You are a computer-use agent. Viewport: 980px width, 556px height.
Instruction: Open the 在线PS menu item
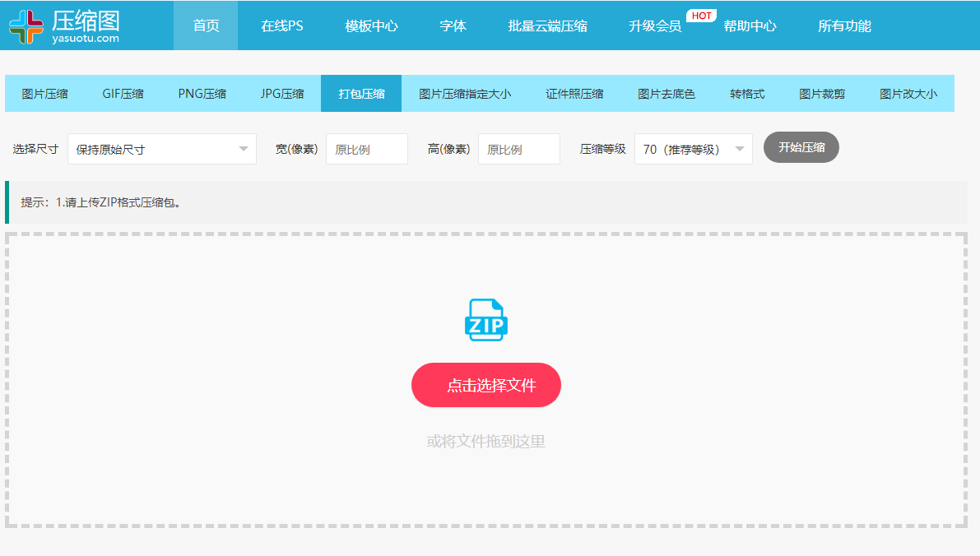click(x=281, y=25)
